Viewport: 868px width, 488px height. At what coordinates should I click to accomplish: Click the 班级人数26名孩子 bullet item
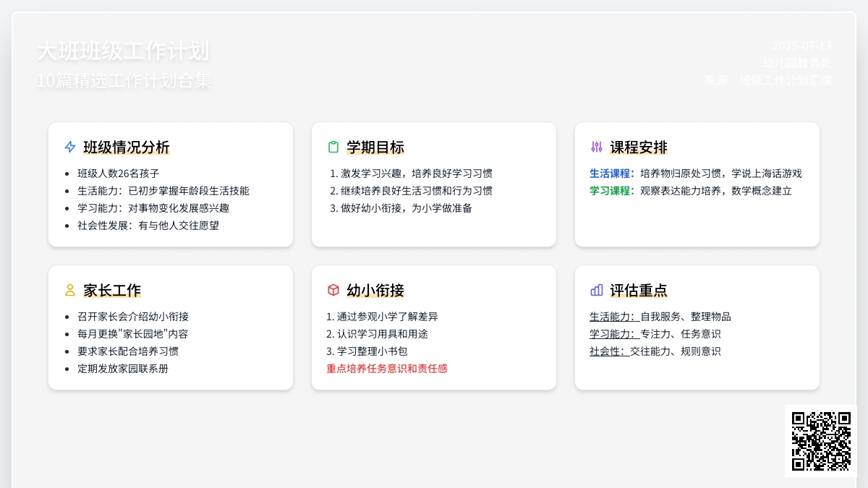[x=119, y=174]
